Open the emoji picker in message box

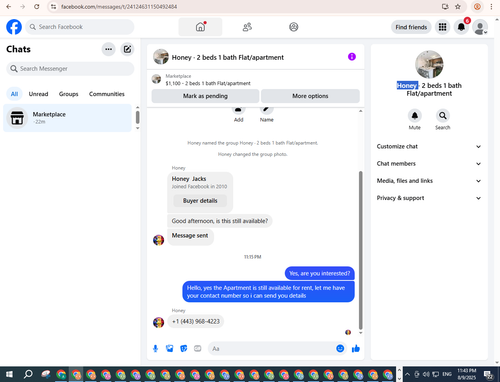coord(340,349)
